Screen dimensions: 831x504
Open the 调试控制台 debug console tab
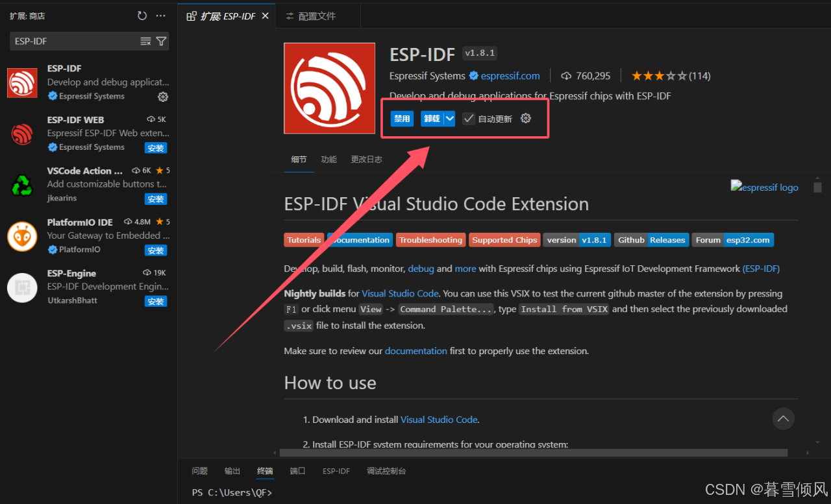pyautogui.click(x=386, y=471)
